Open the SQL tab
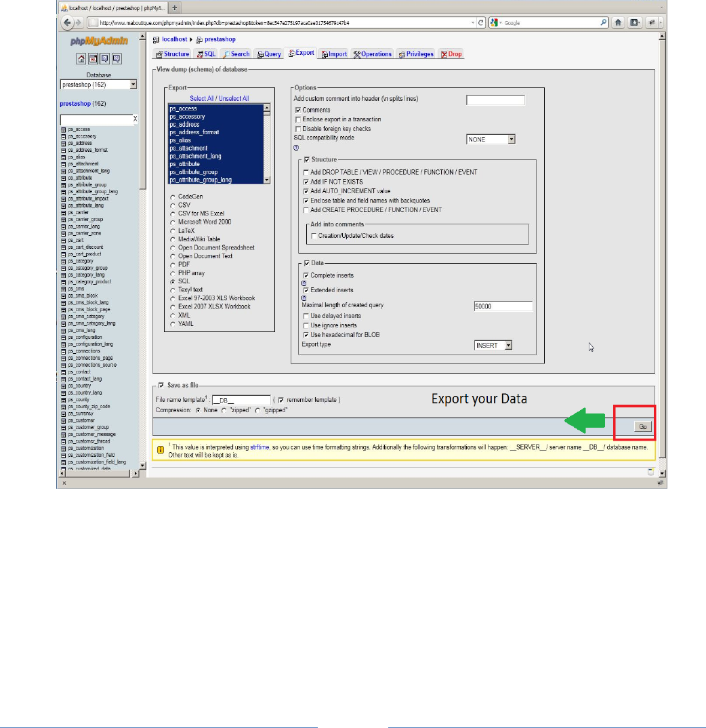 point(206,54)
